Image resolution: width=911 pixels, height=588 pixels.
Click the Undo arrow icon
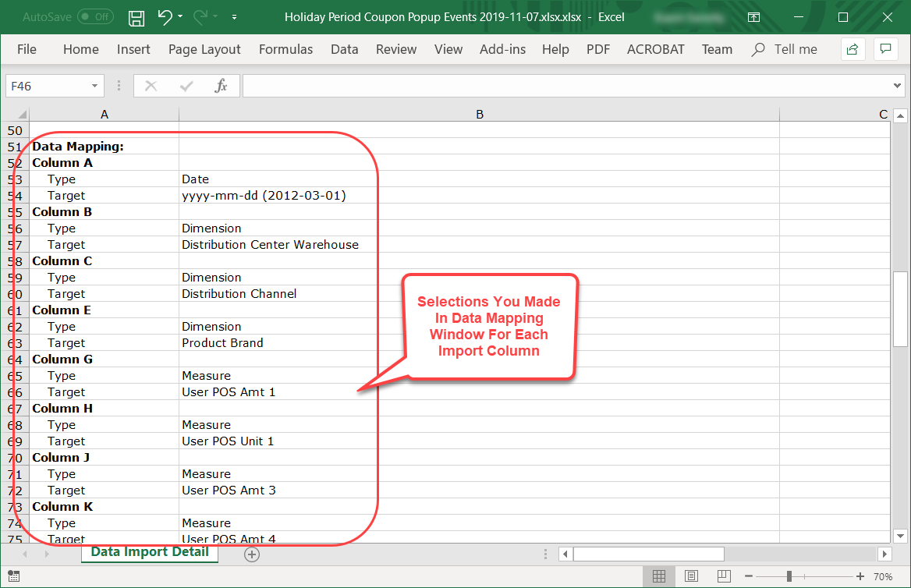click(165, 16)
